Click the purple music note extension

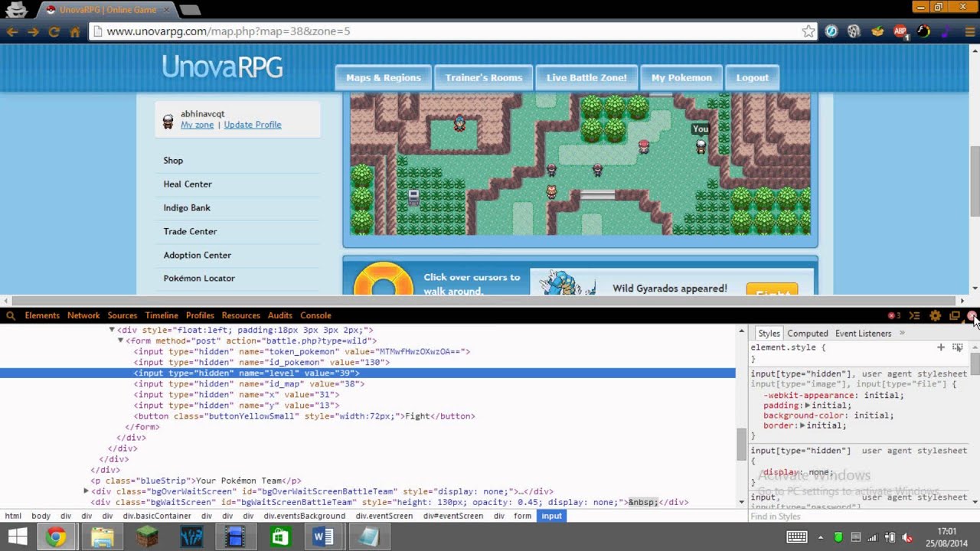coord(946,31)
